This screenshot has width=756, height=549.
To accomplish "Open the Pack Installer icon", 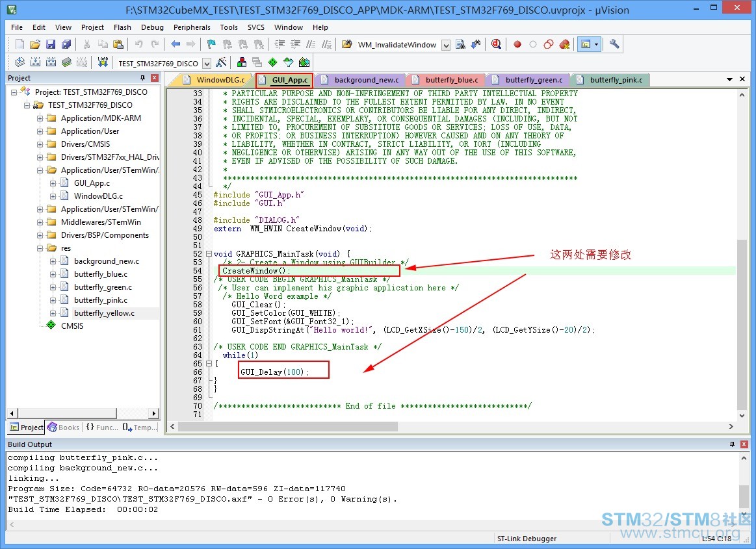I will (304, 62).
